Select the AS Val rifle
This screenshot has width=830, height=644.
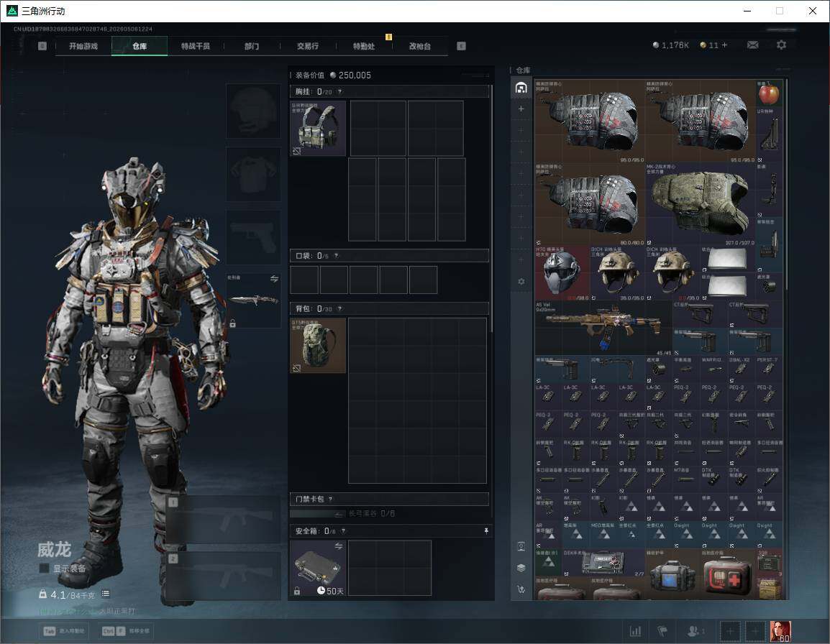(603, 328)
